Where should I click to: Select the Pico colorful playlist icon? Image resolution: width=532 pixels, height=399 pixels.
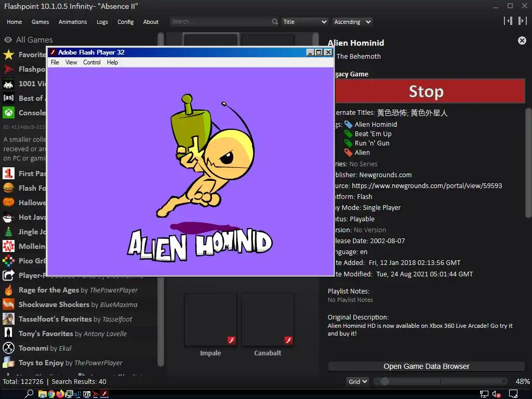tap(8, 261)
